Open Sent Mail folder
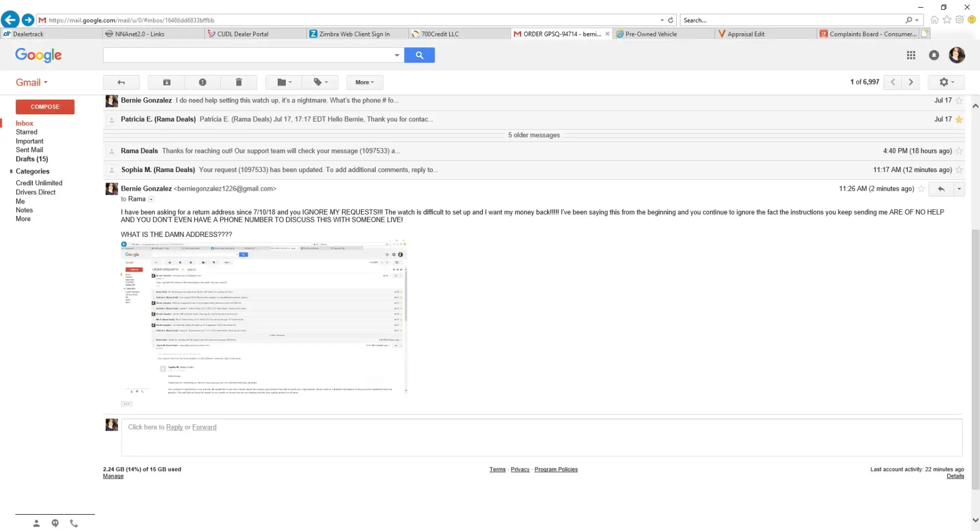The image size is (980, 531). [x=29, y=150]
